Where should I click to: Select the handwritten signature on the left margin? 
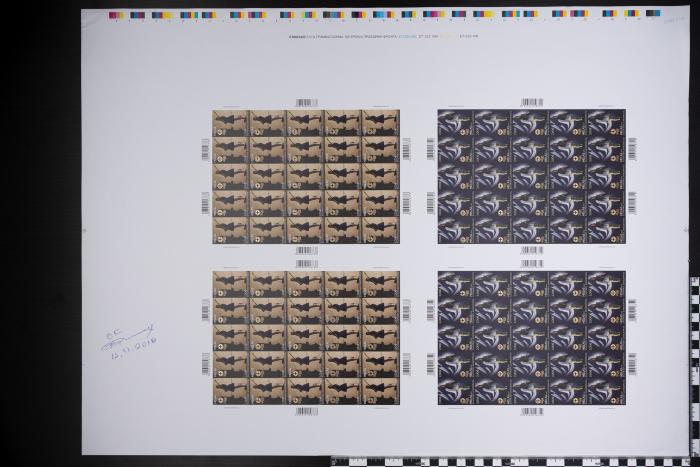[129, 336]
